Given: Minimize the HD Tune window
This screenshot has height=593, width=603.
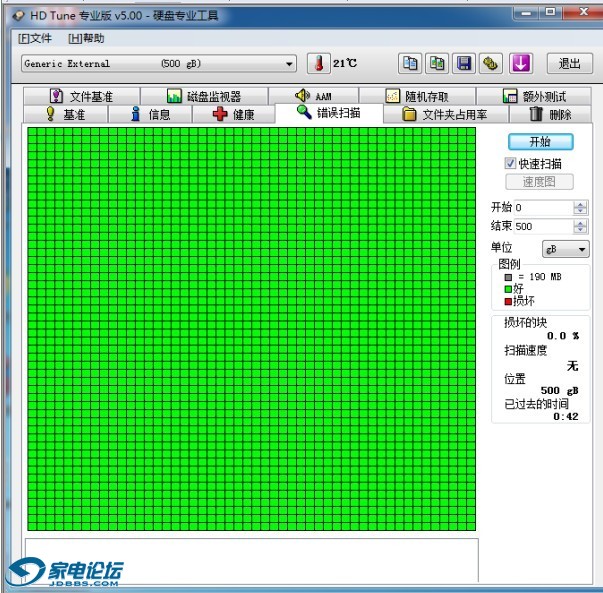Looking at the screenshot, I should click(525, 13).
